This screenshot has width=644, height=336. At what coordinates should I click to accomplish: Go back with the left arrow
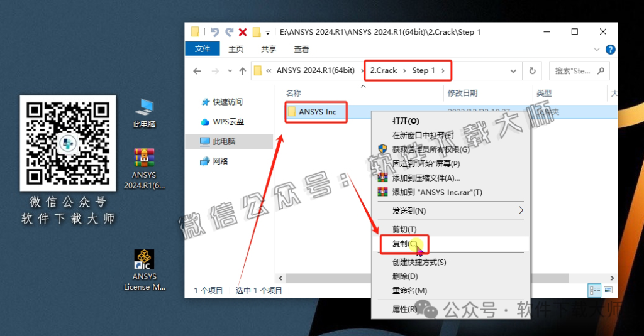pos(197,71)
